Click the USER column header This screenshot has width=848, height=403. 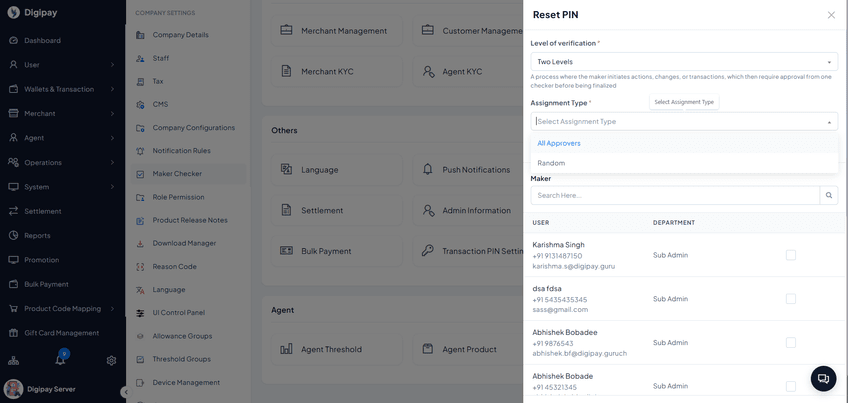(x=541, y=223)
